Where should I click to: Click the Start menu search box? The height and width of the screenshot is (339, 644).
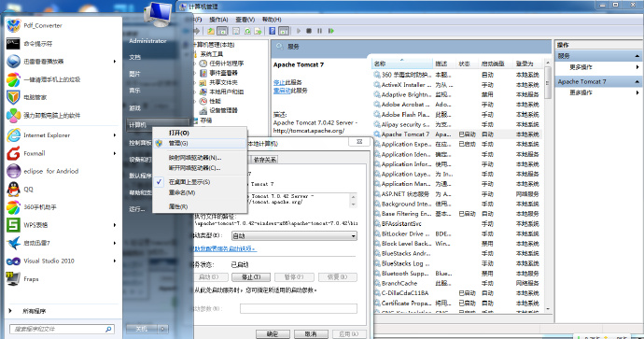(x=62, y=329)
